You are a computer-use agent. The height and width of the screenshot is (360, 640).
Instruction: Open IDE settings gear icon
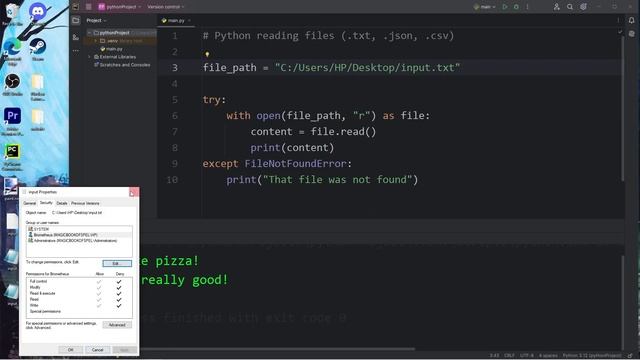583,7
